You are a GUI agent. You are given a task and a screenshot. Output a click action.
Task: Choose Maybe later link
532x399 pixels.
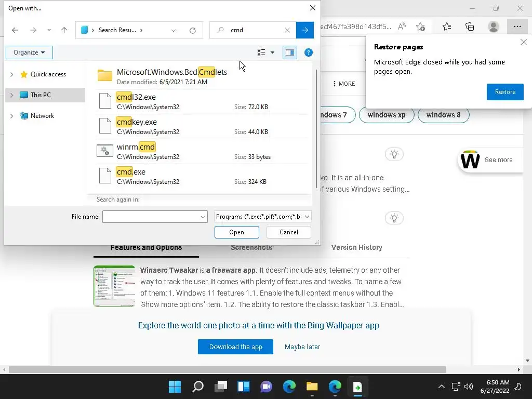(x=302, y=347)
